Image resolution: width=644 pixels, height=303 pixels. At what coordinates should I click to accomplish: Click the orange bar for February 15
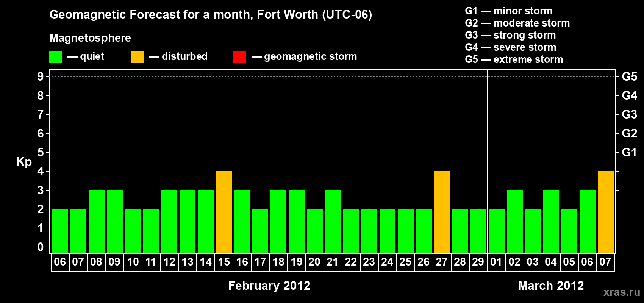224,212
